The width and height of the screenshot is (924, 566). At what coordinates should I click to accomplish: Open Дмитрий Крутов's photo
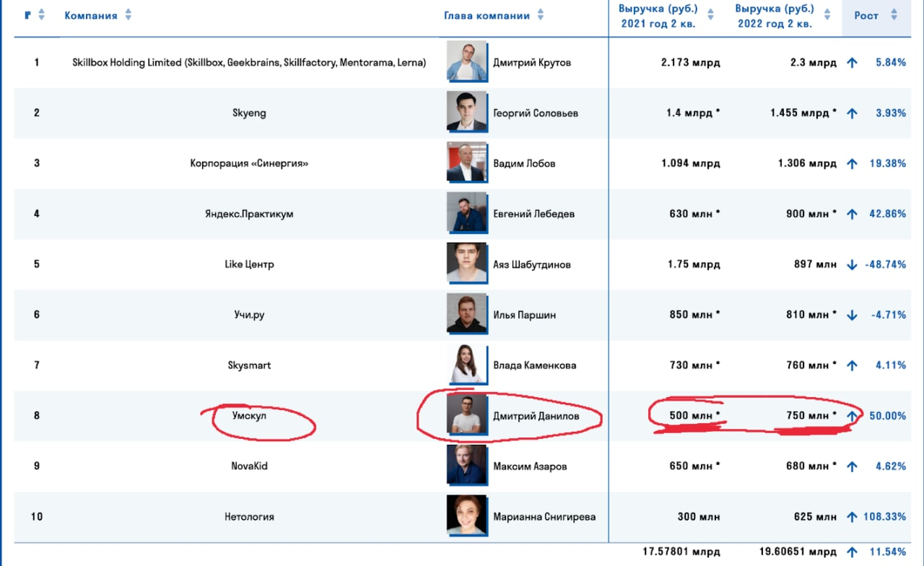pos(466,61)
